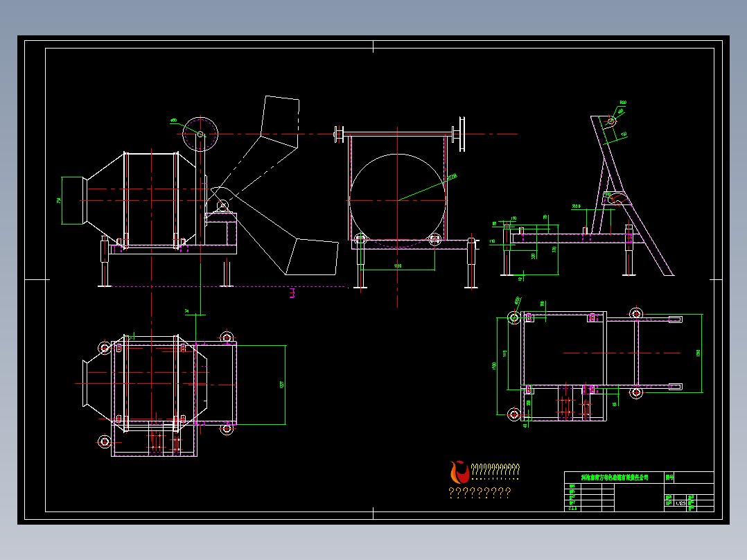747x560 pixels.
Task: Click the R220 radius label on support bracket
Action: pyautogui.click(x=623, y=103)
